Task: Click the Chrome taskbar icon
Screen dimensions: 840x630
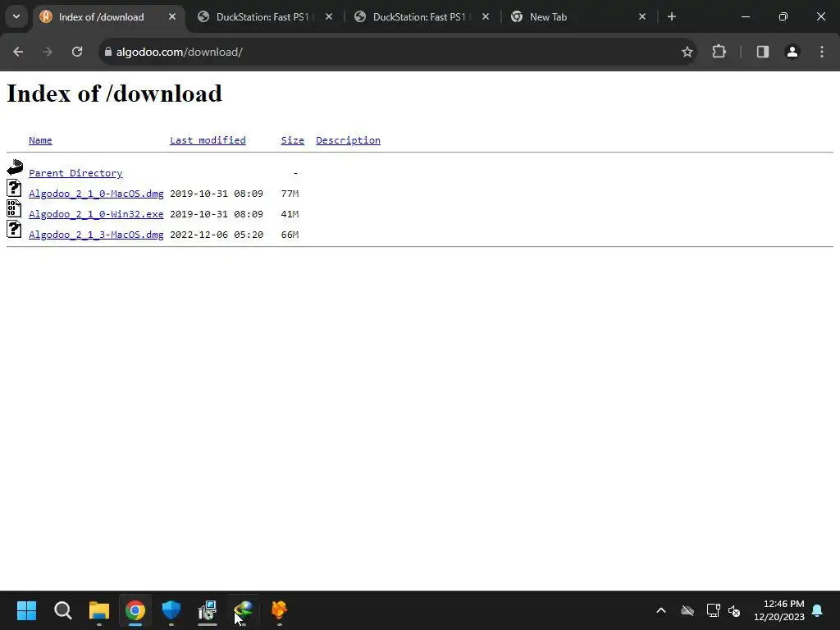Action: (x=135, y=610)
